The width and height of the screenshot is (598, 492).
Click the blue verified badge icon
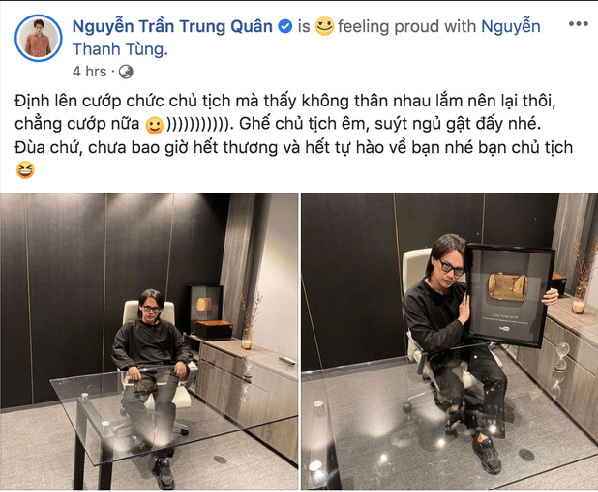point(285,26)
